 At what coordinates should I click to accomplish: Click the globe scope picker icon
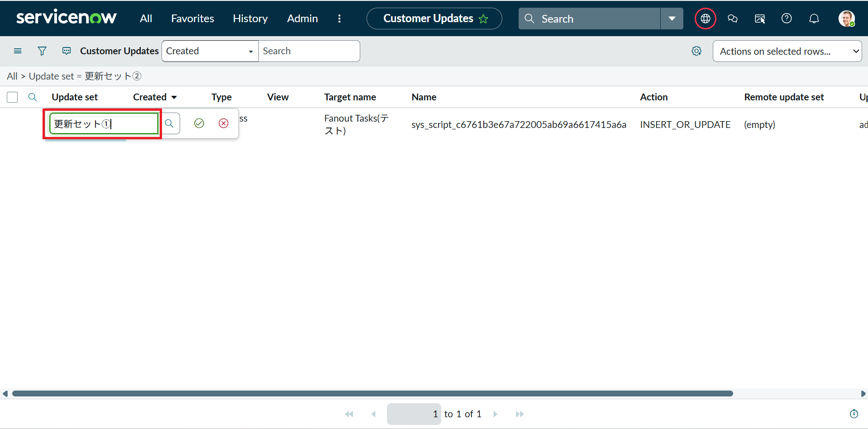pyautogui.click(x=705, y=19)
